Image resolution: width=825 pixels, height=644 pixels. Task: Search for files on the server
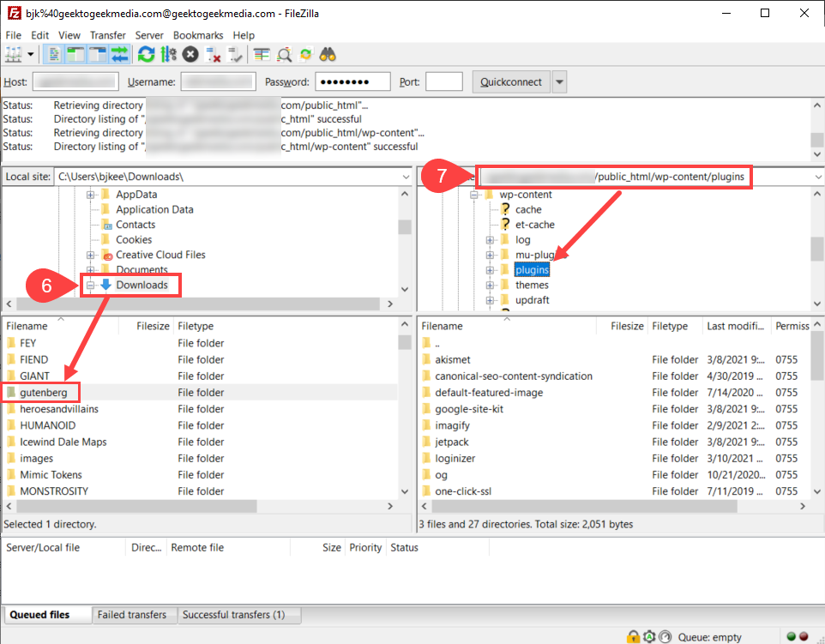[x=328, y=53]
